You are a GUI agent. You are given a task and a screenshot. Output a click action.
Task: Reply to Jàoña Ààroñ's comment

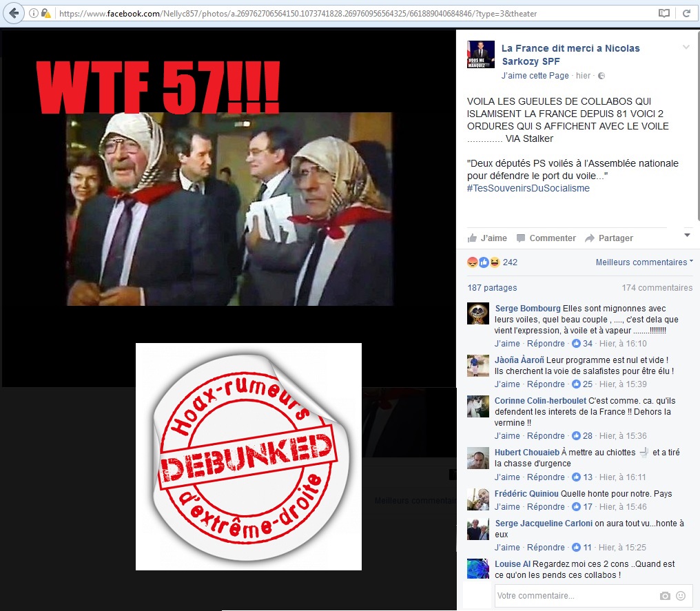(x=546, y=384)
